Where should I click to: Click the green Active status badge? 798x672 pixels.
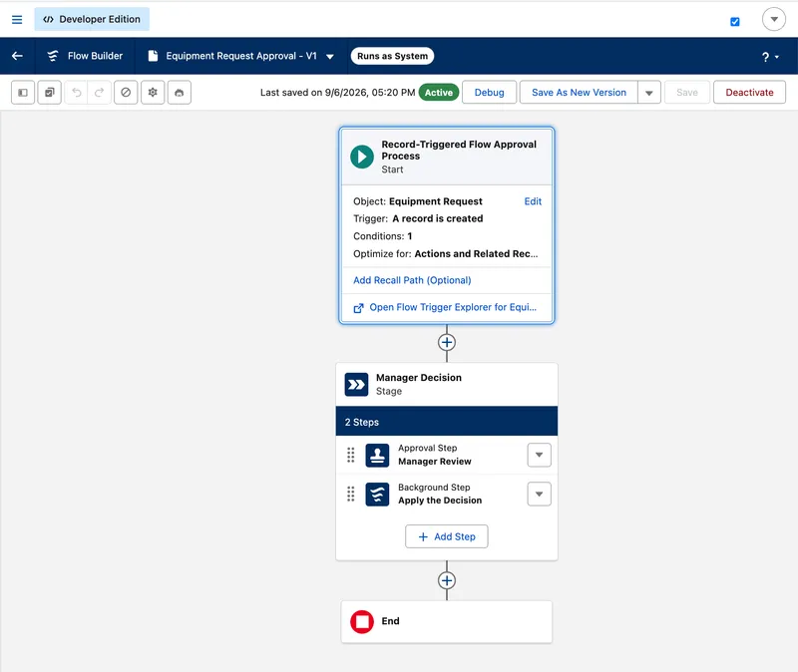click(x=439, y=93)
